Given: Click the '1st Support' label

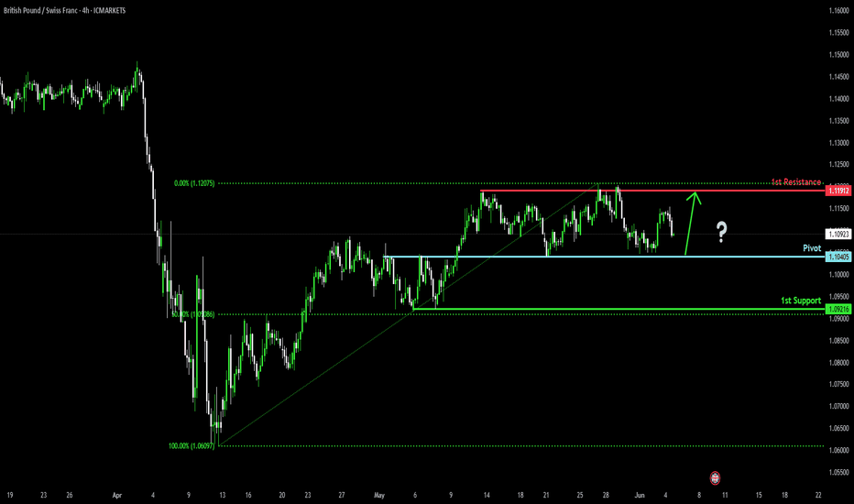Looking at the screenshot, I should click(x=801, y=301).
